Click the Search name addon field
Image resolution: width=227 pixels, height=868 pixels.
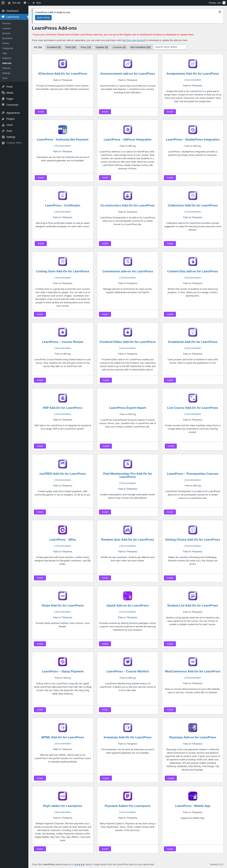170,47
